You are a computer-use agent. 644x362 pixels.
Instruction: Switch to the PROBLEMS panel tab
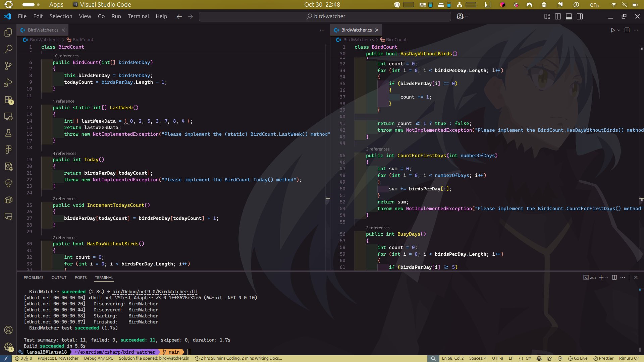tap(34, 278)
